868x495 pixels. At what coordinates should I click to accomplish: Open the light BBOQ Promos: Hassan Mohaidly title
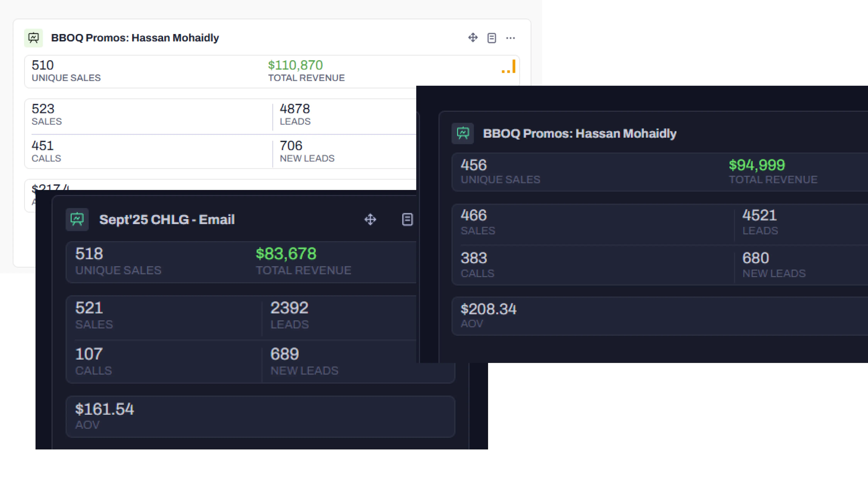tap(135, 38)
